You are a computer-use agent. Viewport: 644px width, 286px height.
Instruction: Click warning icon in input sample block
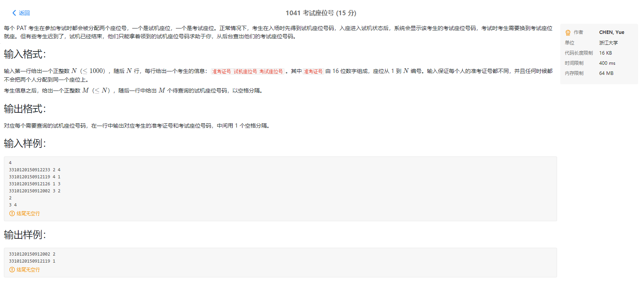pos(12,213)
